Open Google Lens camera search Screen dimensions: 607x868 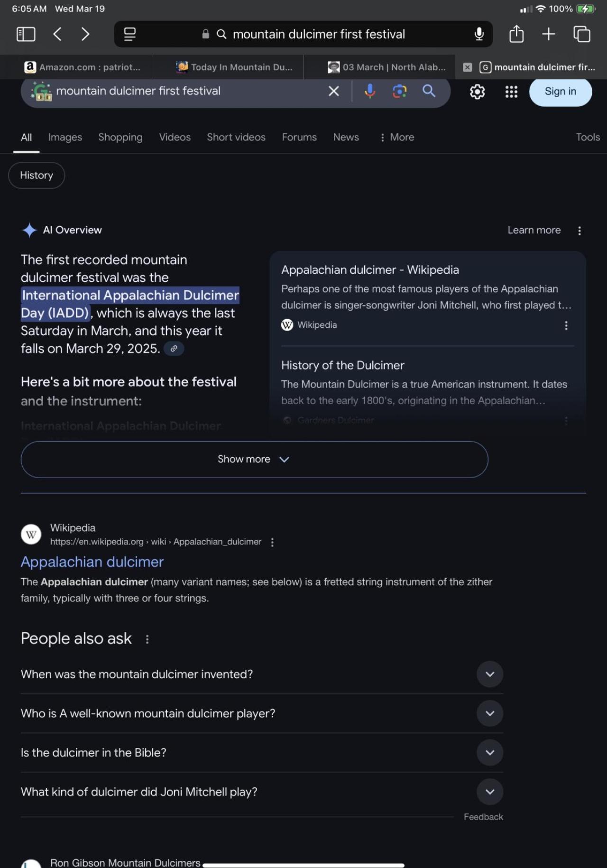[x=400, y=91]
